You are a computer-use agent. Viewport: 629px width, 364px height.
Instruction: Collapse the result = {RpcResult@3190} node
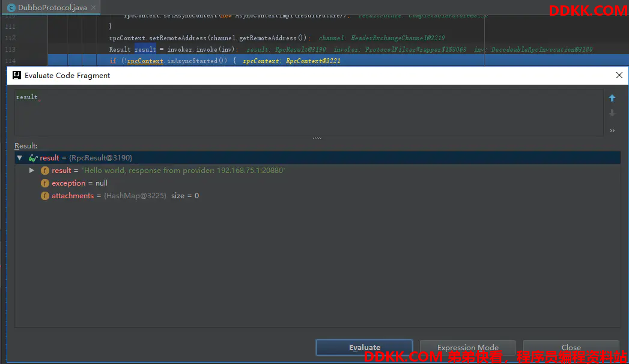[19, 158]
